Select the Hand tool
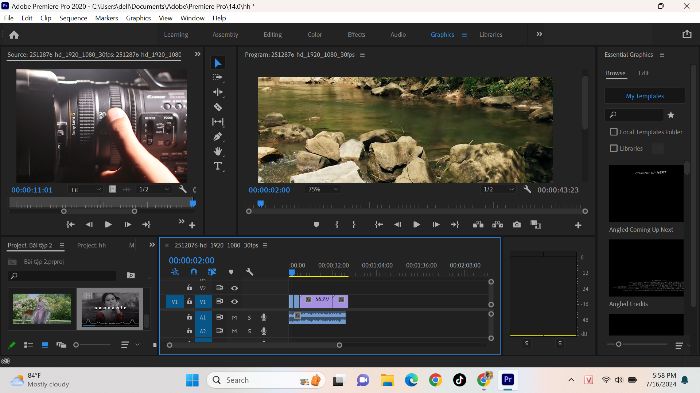Image resolution: width=700 pixels, height=393 pixels. (218, 151)
